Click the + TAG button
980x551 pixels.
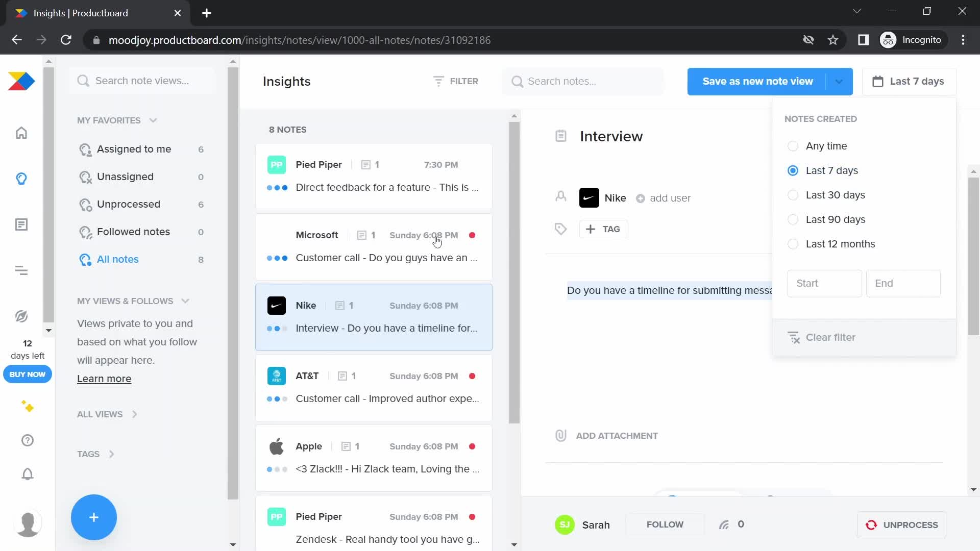[x=603, y=229]
